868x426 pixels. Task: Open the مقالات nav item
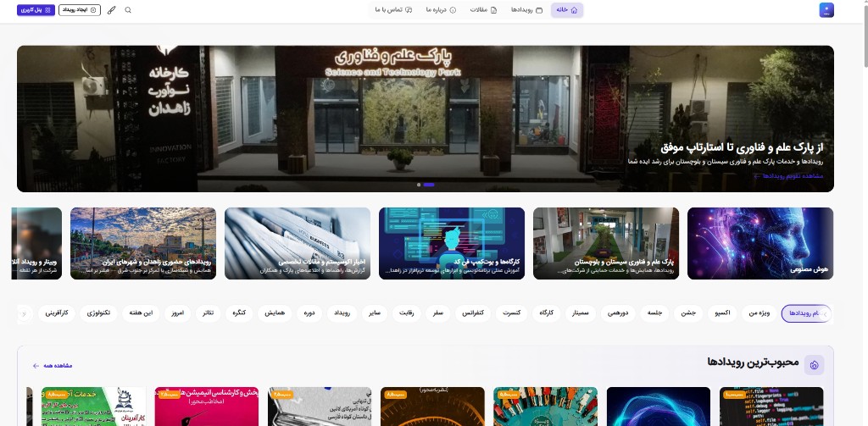coord(484,10)
